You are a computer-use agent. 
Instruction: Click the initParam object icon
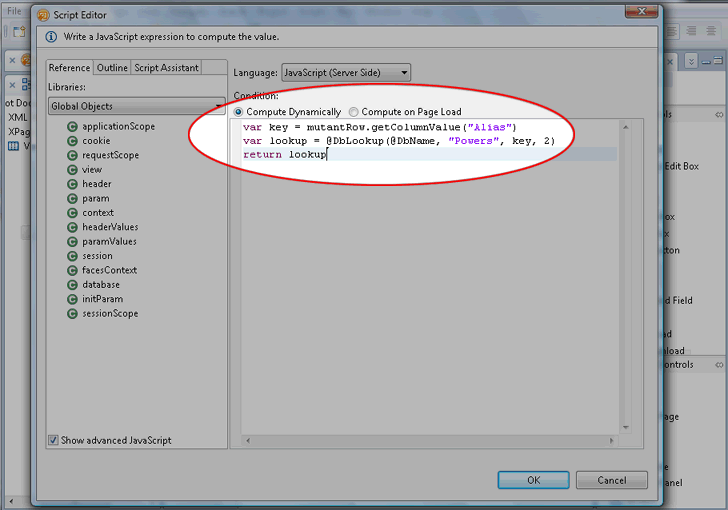(x=72, y=299)
